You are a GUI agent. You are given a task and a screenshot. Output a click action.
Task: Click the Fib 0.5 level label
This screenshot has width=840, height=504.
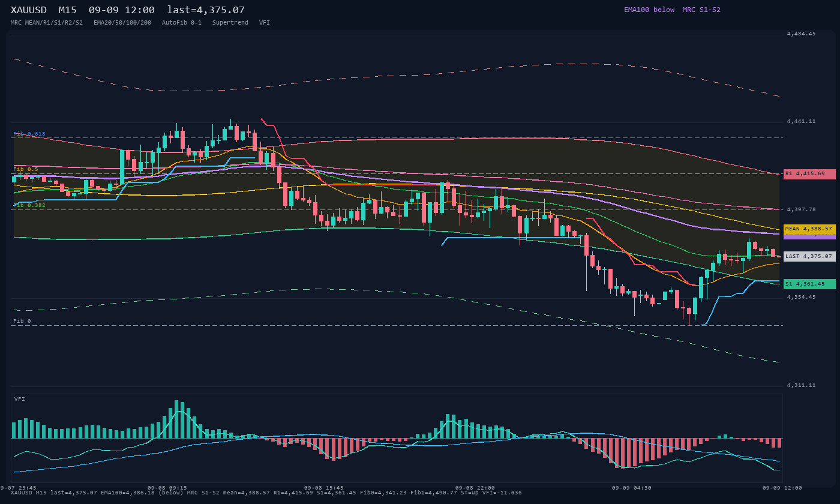tap(26, 169)
